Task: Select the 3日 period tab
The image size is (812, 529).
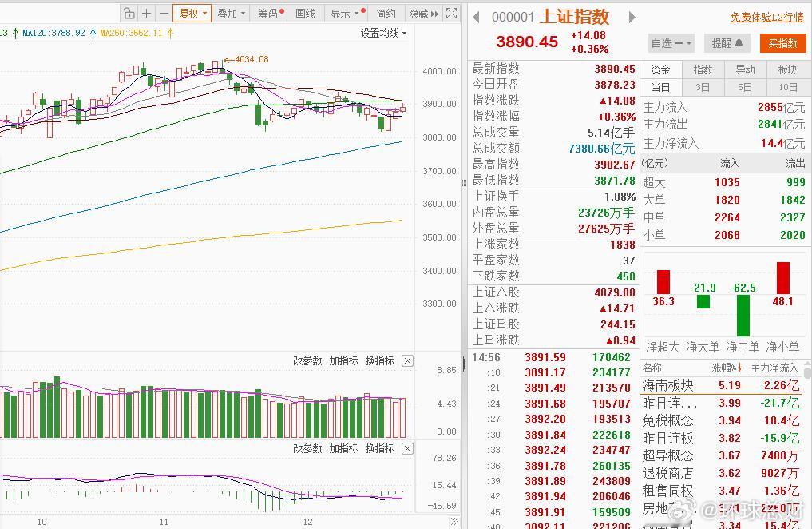Action: (x=703, y=88)
